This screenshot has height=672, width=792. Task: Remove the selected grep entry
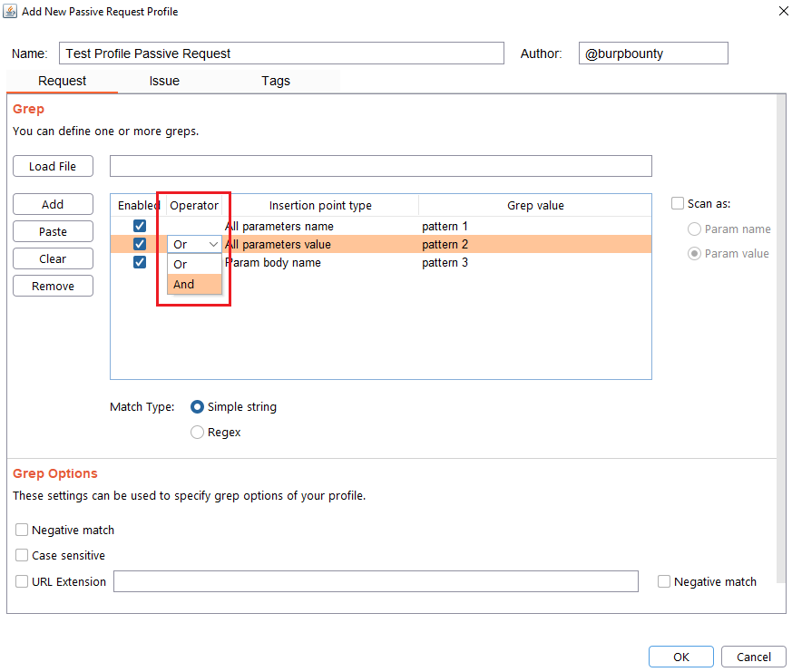[53, 286]
